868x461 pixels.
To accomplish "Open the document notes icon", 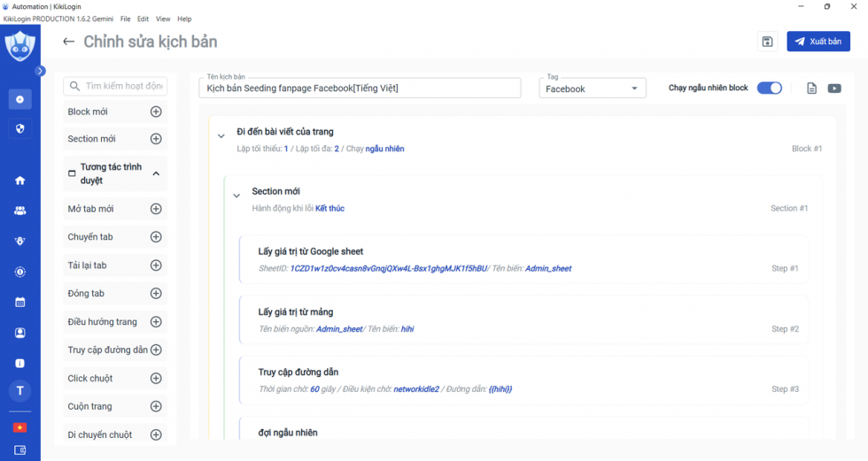I will [x=811, y=88].
